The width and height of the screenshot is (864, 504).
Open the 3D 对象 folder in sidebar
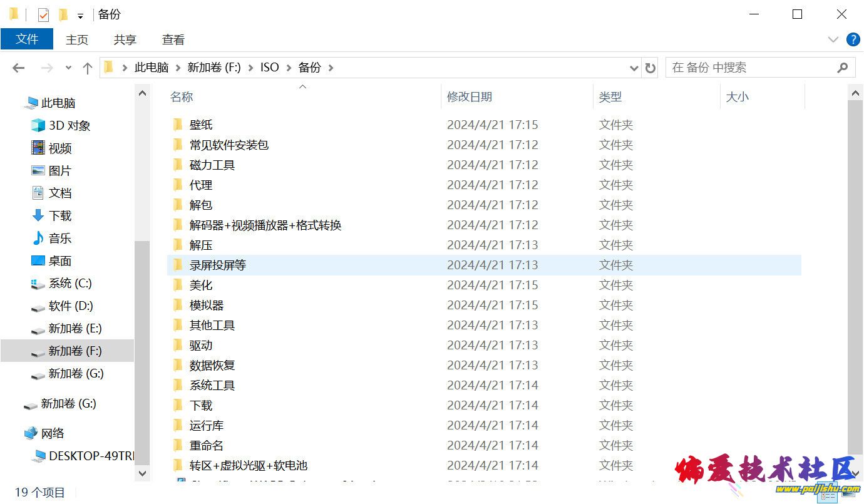69,125
